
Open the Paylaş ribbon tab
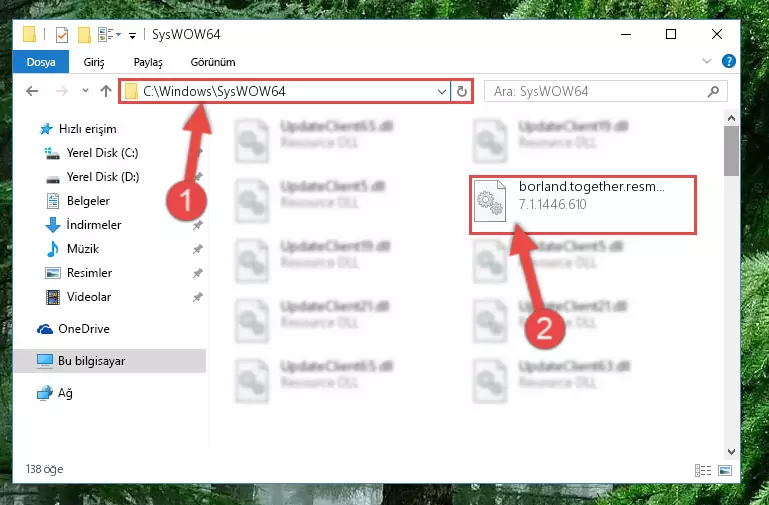point(148,62)
